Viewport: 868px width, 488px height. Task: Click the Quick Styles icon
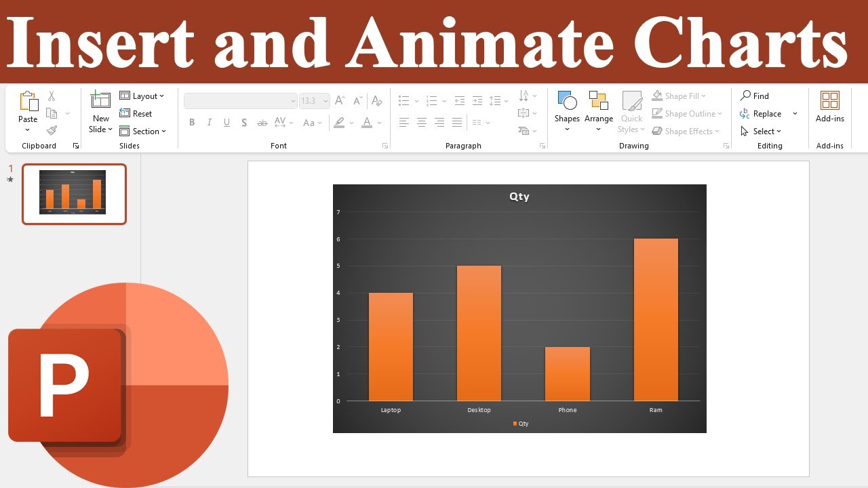pos(632,101)
